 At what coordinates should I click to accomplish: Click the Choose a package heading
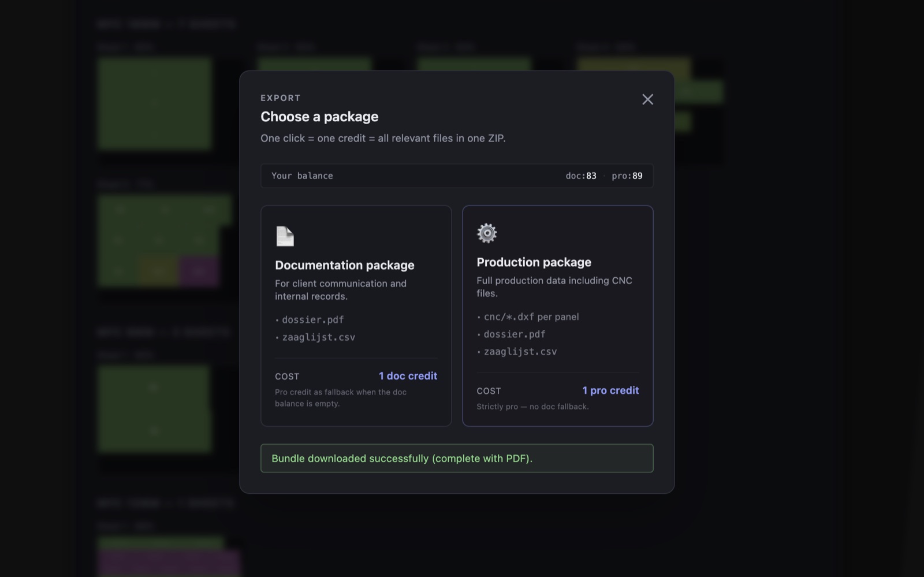coord(319,117)
